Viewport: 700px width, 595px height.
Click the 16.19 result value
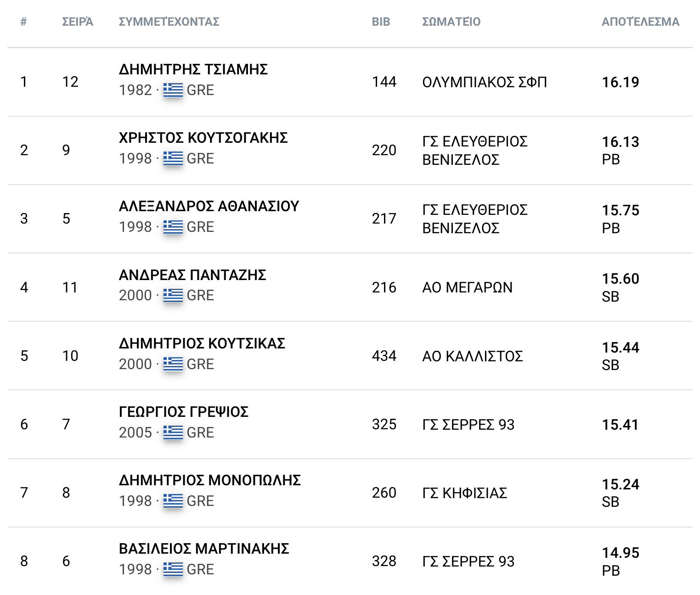(620, 82)
